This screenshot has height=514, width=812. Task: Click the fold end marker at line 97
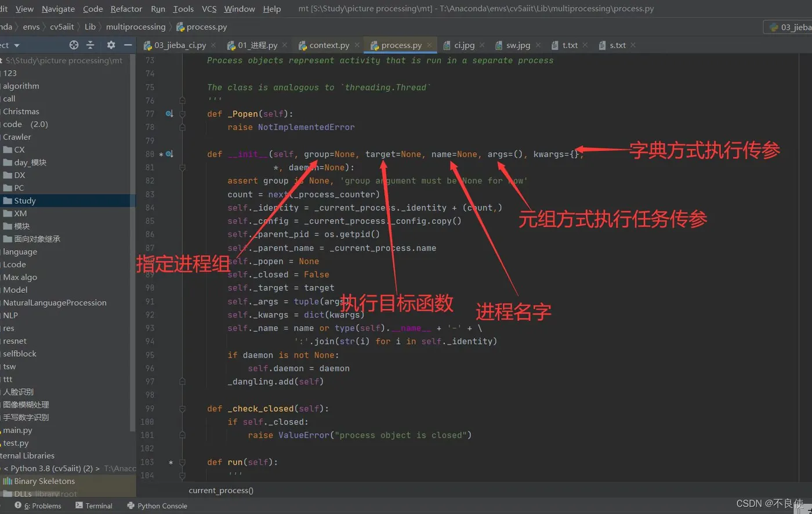pyautogui.click(x=182, y=382)
